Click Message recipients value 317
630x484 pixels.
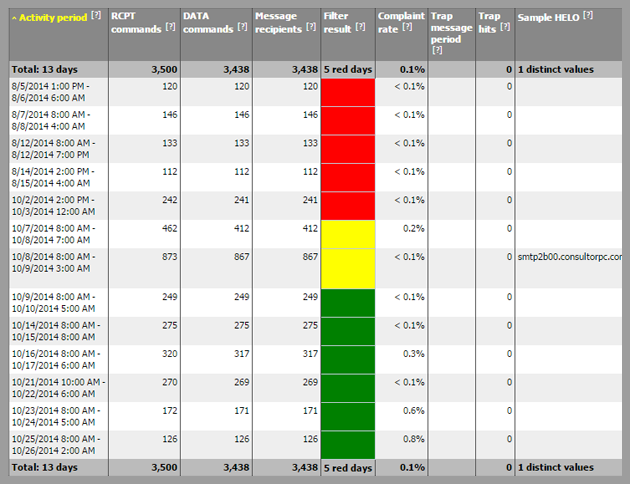[x=310, y=354]
